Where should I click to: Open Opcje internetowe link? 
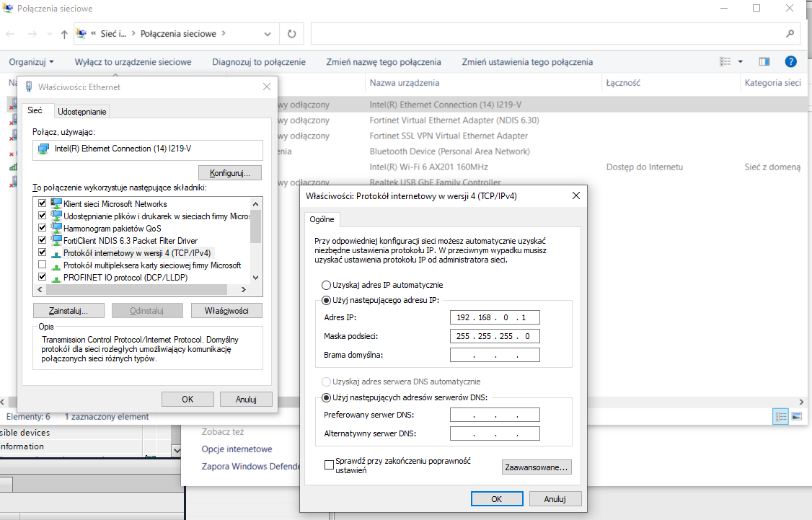pos(237,449)
